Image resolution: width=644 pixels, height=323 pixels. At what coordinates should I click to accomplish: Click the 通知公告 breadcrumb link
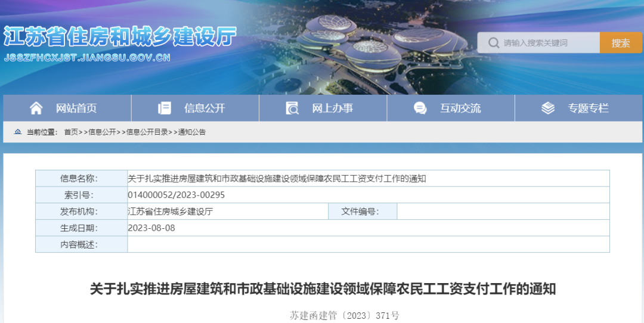coord(191,132)
